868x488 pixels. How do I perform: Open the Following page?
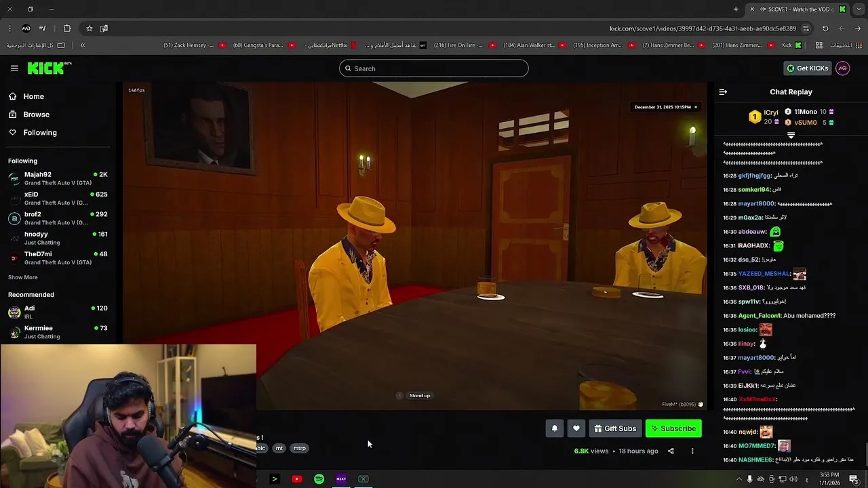40,132
